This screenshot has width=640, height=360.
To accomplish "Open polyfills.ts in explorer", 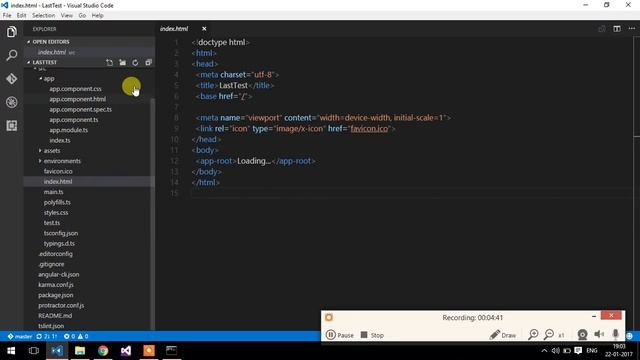I will coord(57,202).
